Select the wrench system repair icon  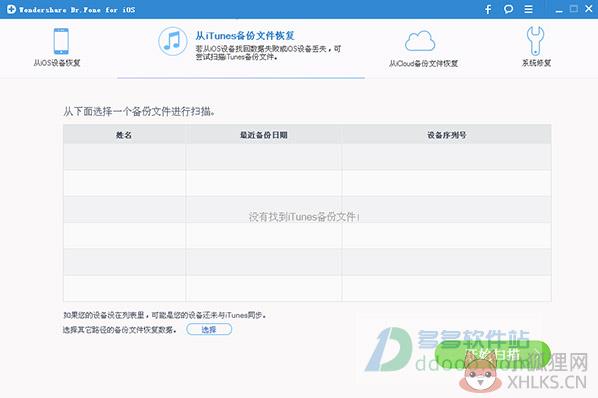click(x=535, y=41)
